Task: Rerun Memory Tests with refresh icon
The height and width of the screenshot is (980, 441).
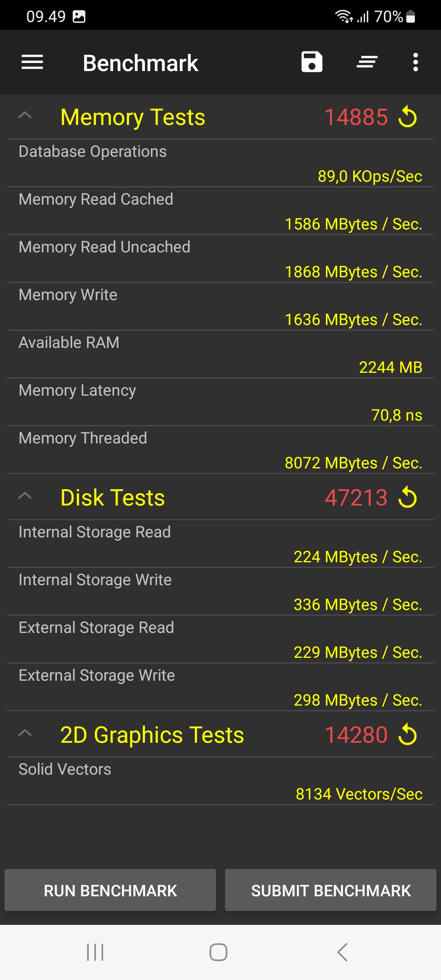Action: [408, 117]
